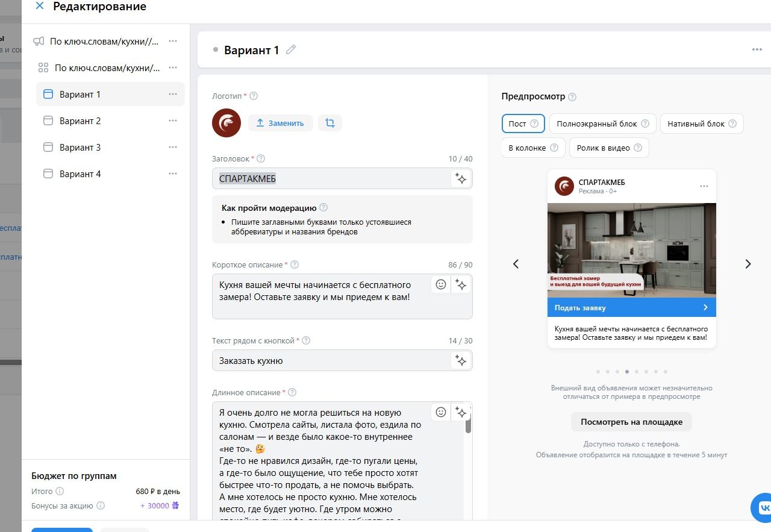The height and width of the screenshot is (532, 771).
Task: Click the Длинное описание scrollbar thumb
Action: pos(468,422)
